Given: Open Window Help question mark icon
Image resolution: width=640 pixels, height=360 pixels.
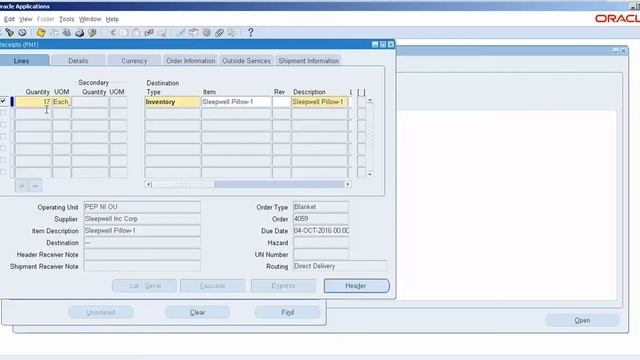Looking at the screenshot, I should pos(251,33).
